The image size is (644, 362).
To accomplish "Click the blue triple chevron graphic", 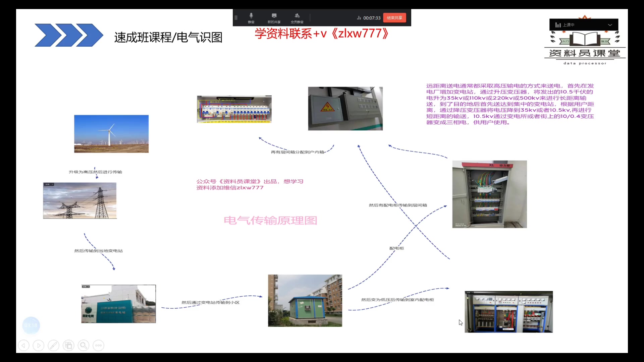I will coord(69,35).
